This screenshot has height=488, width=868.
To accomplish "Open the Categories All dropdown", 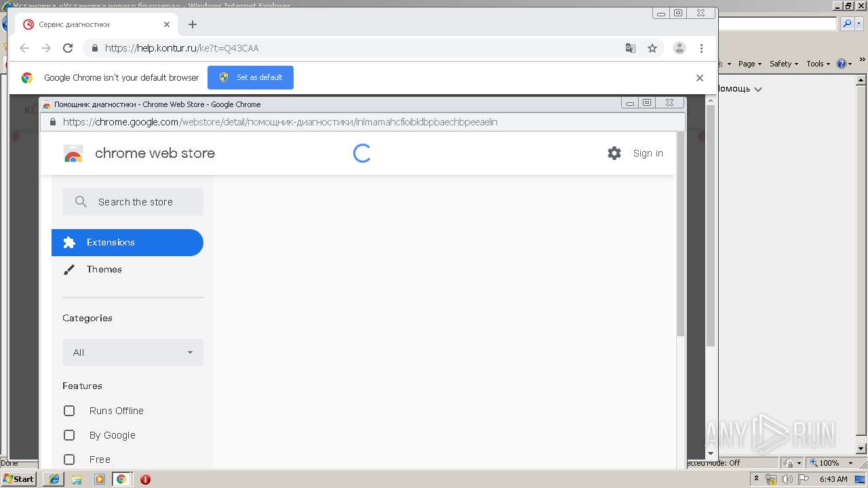I will coord(133,352).
